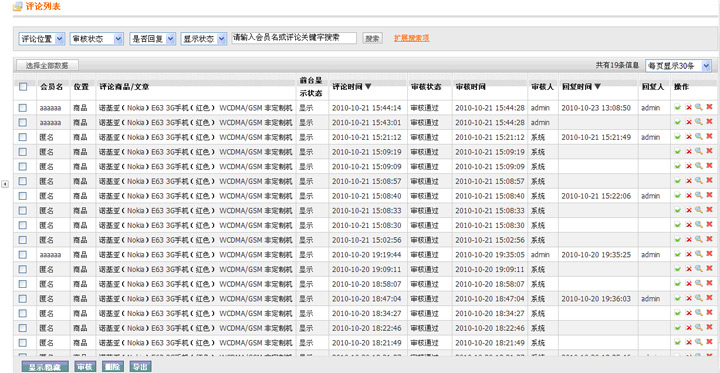Viewport: 720px width, 373px height.
Task: Delete comment posted 2010-10-21 15:44:14 using bold red X
Action: point(709,107)
